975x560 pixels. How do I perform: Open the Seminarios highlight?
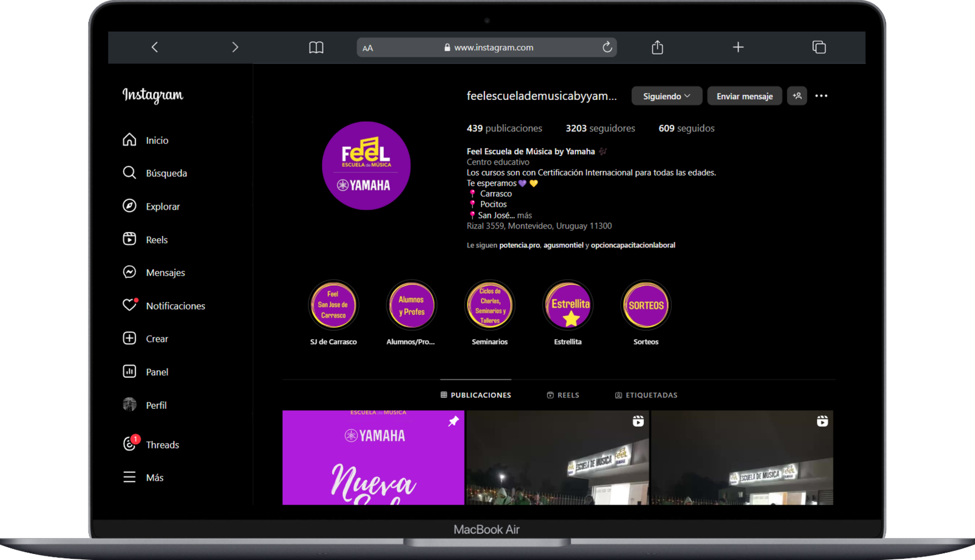point(490,305)
